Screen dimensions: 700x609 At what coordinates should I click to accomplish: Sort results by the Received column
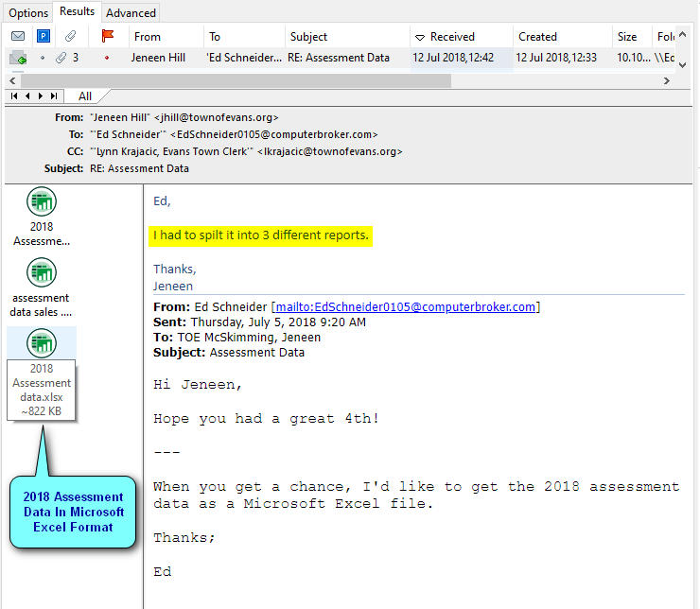point(462,37)
